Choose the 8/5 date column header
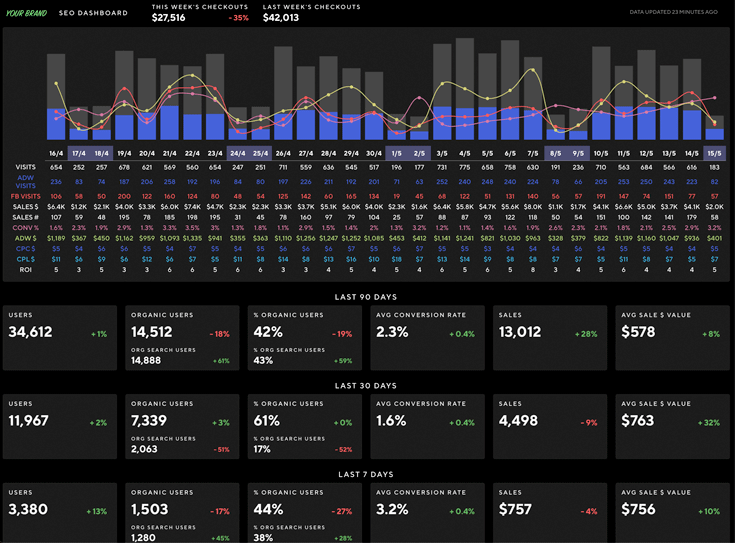The image size is (735, 543). [556, 153]
